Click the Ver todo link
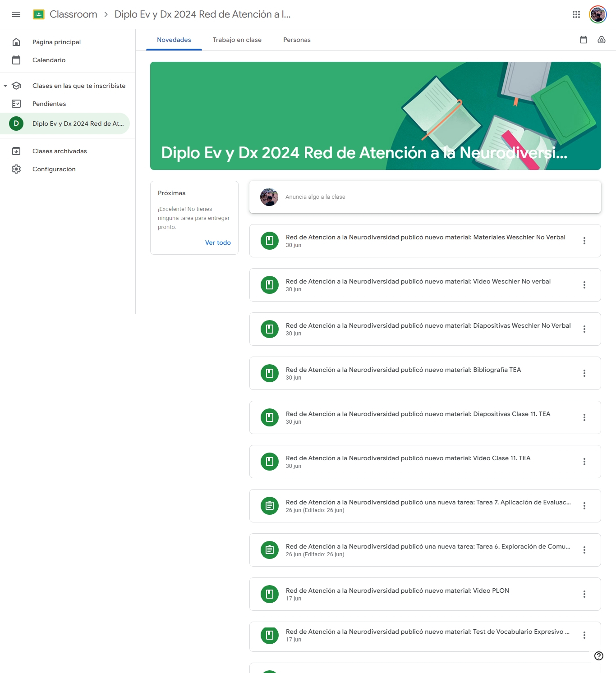The width and height of the screenshot is (616, 673). (218, 243)
